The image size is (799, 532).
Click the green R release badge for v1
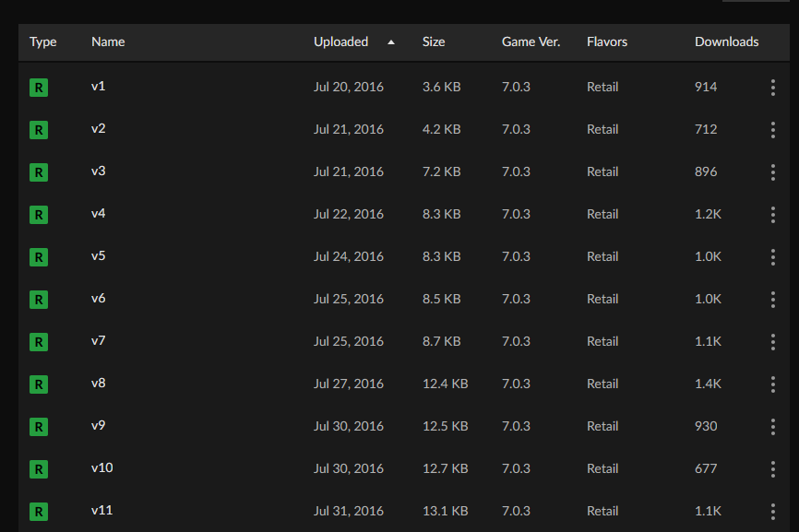tap(39, 88)
